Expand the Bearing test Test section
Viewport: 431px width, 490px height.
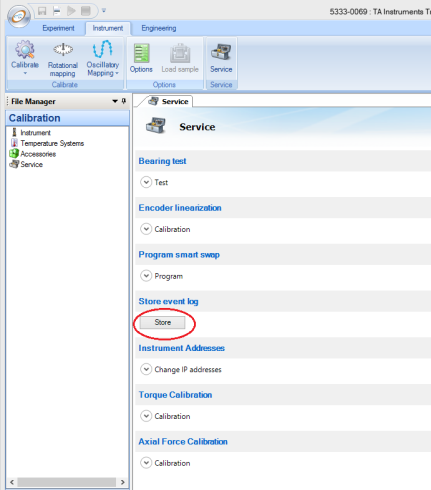point(146,182)
